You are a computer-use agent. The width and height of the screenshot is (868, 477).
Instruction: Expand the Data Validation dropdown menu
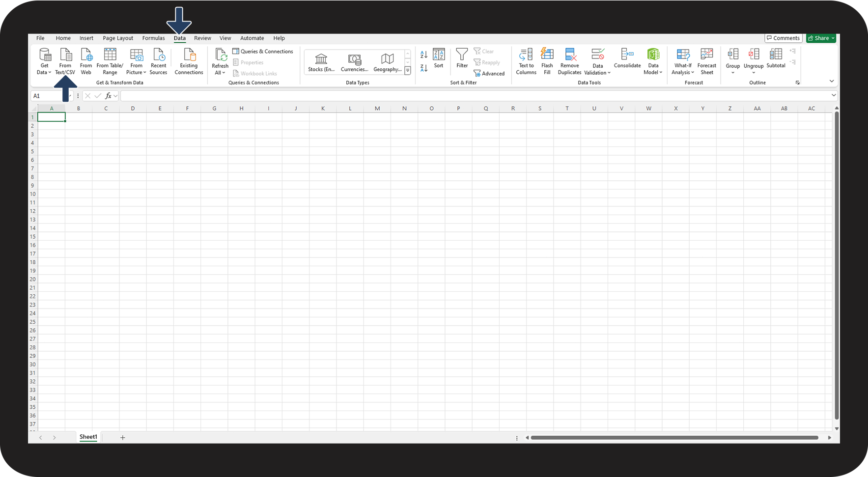pyautogui.click(x=597, y=73)
